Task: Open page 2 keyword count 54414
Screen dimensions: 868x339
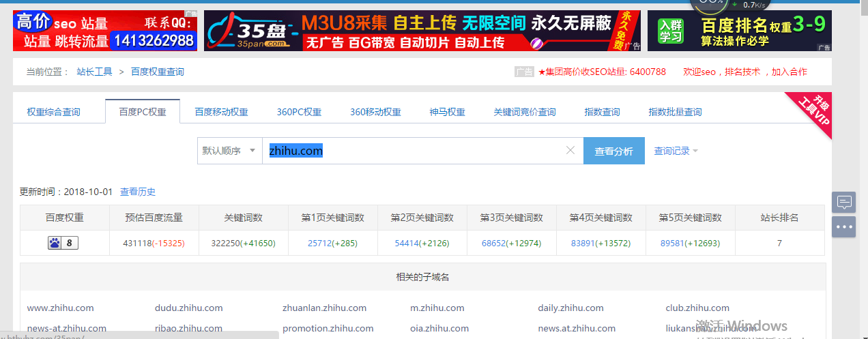Action: 407,243
